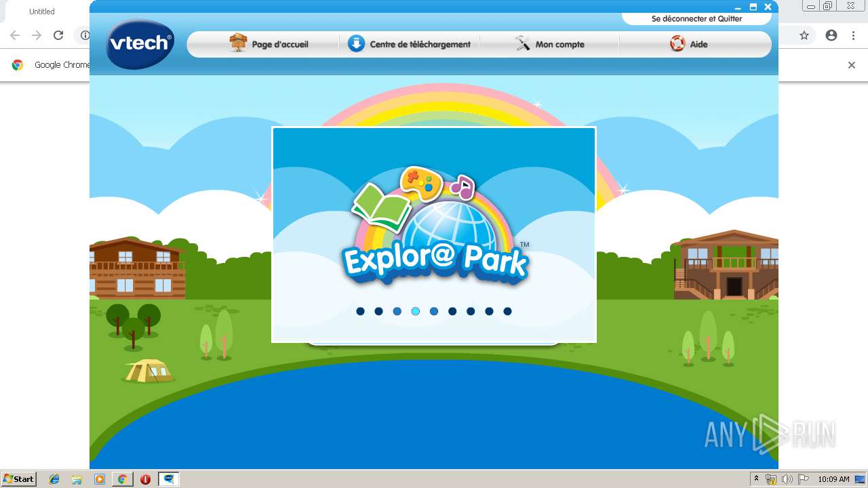Viewport: 868px width, 488px height.
Task: Minimize the VTech application window
Action: coord(738,7)
